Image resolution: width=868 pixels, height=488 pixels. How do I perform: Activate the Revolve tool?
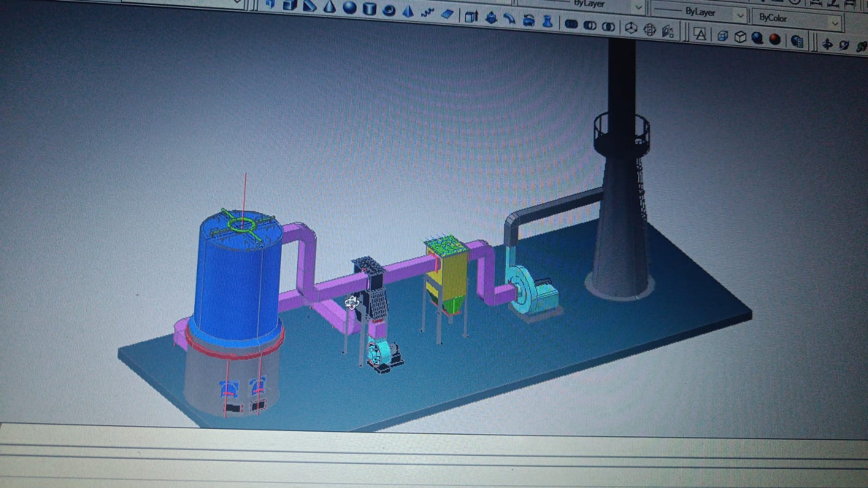click(x=529, y=21)
